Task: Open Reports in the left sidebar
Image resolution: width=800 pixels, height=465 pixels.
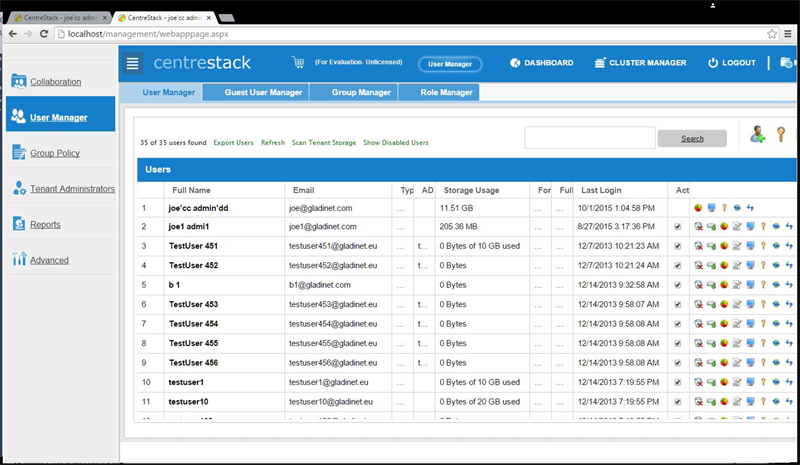Action: [x=45, y=225]
